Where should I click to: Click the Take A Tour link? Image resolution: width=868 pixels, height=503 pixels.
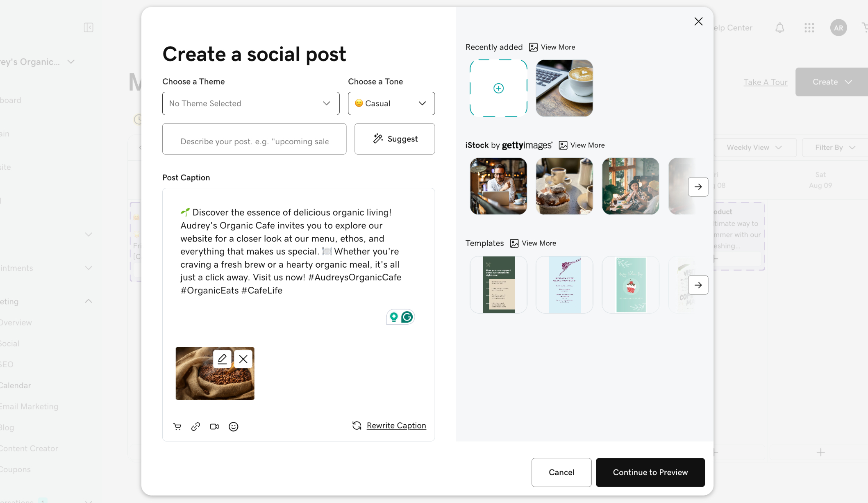click(765, 82)
